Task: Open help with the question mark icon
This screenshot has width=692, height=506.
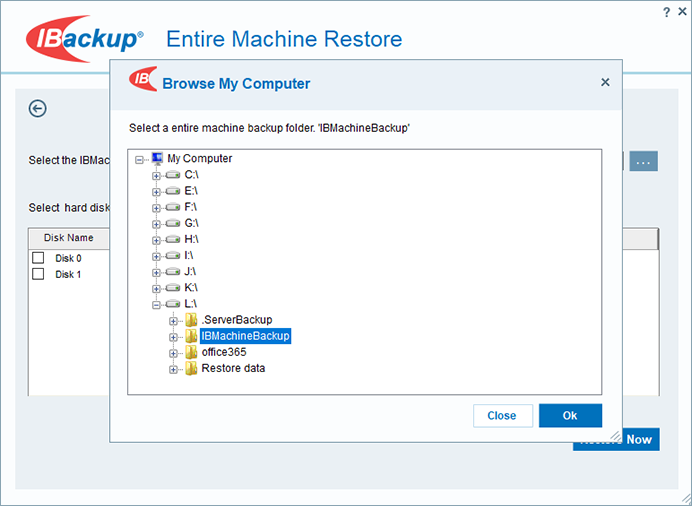Action: click(x=666, y=12)
